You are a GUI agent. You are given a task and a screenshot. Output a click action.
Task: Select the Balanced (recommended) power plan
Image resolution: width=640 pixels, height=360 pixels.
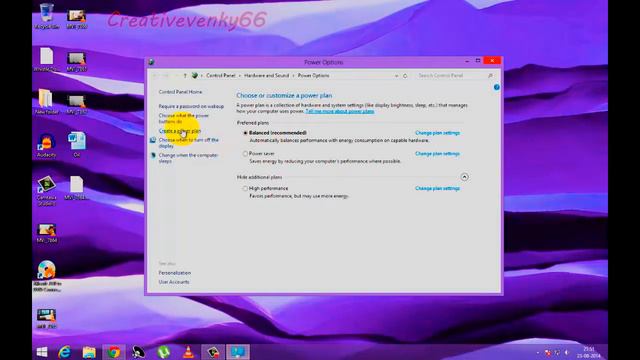[x=245, y=133]
